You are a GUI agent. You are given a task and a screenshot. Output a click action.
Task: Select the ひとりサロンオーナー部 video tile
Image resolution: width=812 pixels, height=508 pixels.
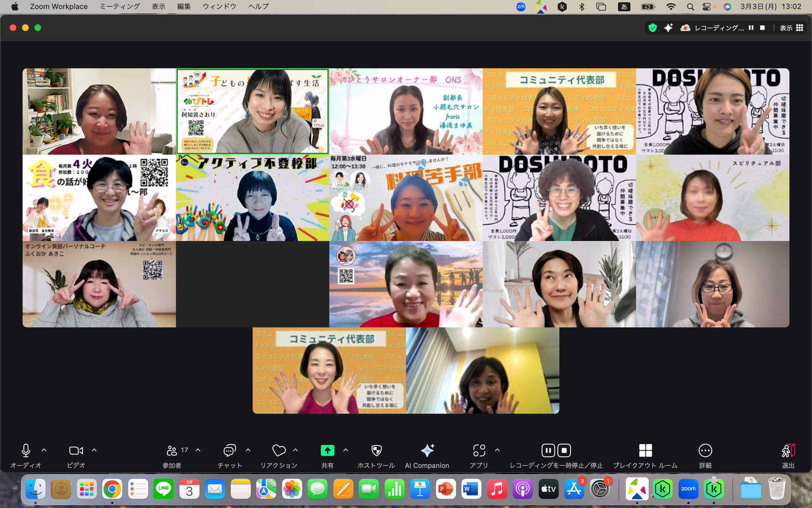[406, 111]
